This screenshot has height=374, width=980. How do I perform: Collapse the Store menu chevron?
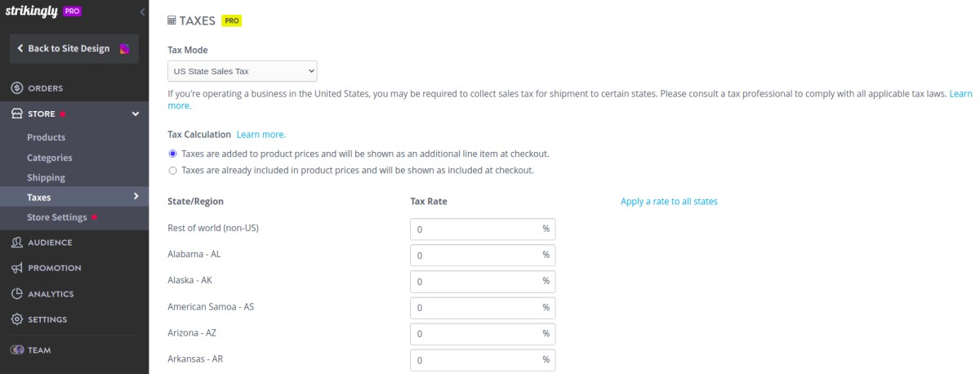click(136, 114)
